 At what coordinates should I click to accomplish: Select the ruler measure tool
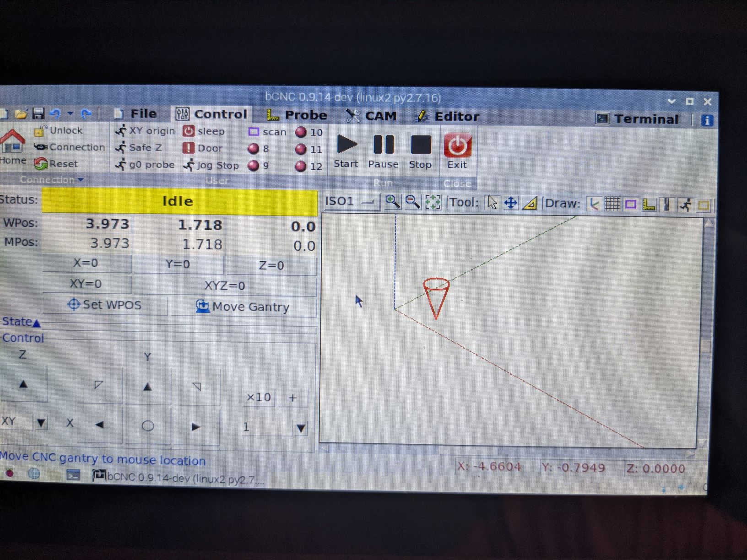[530, 203]
